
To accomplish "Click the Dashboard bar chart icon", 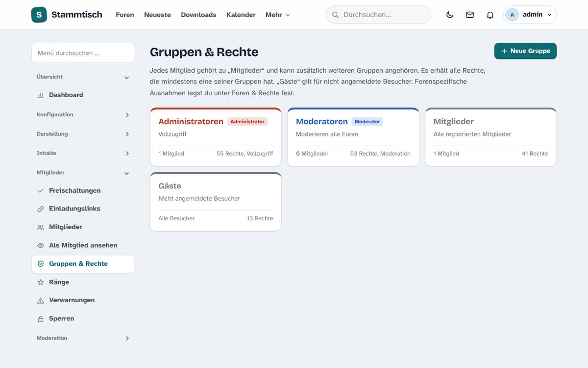I will pos(41,95).
